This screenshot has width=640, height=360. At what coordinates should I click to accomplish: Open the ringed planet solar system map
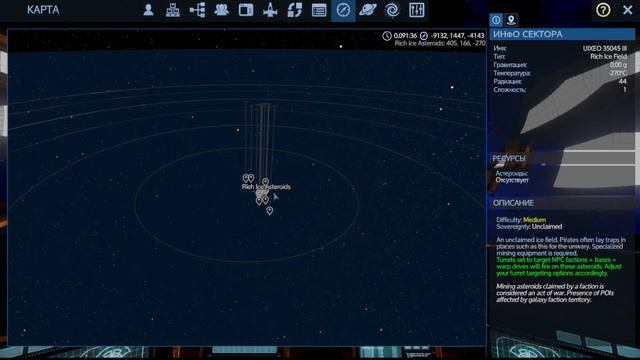367,10
